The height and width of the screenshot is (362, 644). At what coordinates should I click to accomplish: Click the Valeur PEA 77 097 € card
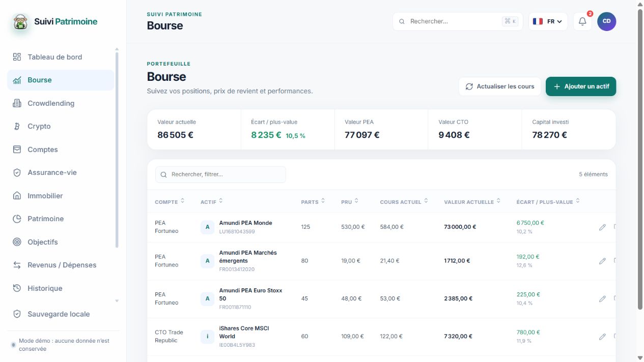381,130
